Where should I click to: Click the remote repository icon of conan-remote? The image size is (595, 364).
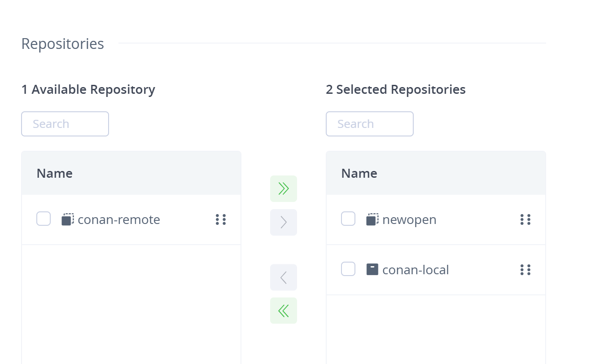68,219
